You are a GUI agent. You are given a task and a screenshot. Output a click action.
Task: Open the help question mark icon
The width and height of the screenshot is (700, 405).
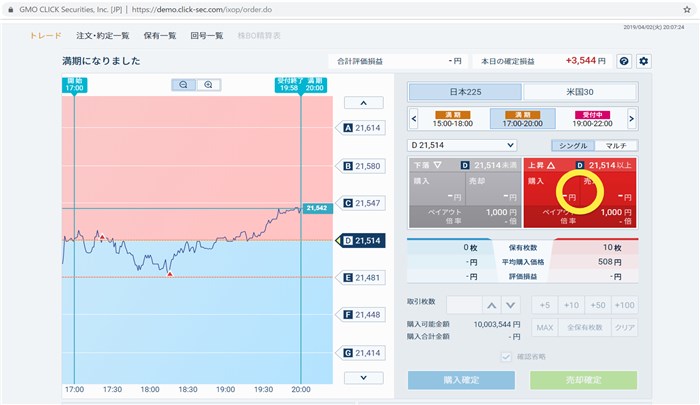pos(624,62)
